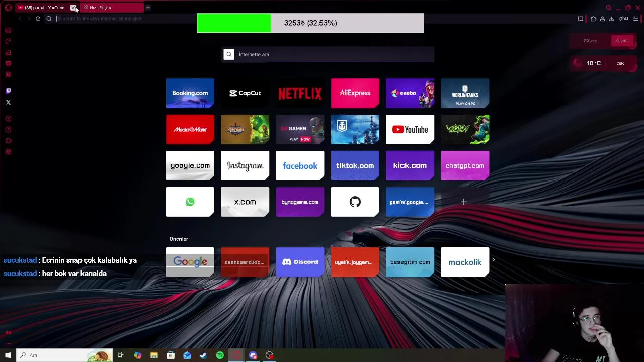Open the sidebar extensions cube icon
Viewport: 644px width, 362px height.
[x=8, y=141]
